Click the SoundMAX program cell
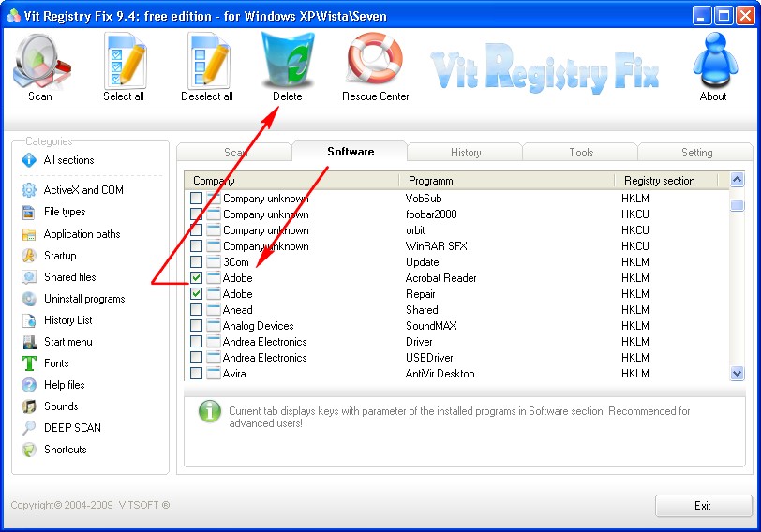Screen dimensions: 761x532 431,325
